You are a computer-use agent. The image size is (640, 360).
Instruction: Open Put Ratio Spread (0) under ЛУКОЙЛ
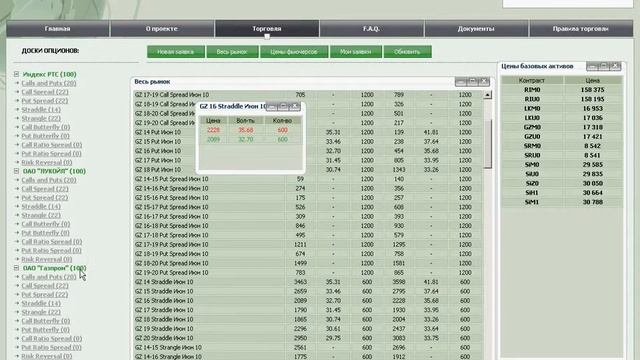pyautogui.click(x=51, y=250)
